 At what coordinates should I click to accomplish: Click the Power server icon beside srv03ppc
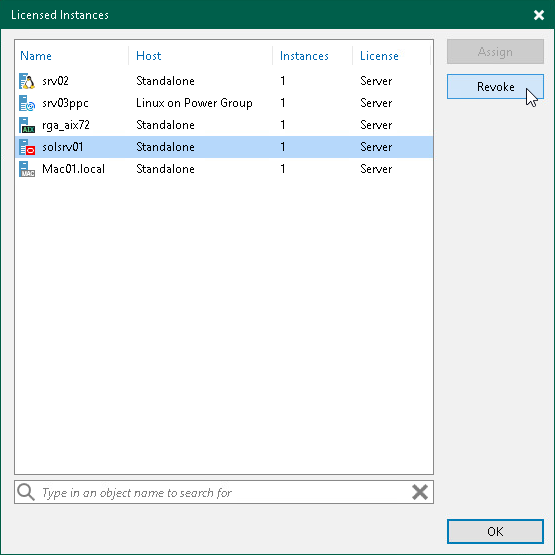27,103
